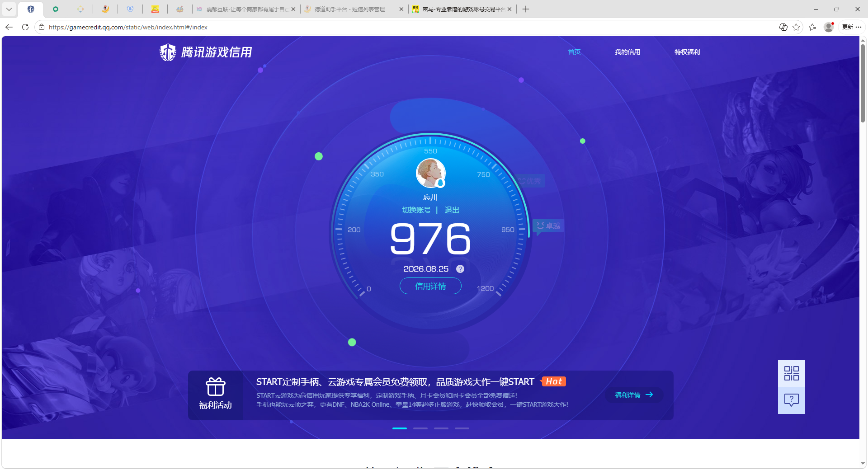
Task: Switch to the blue shield pinned tab
Action: point(130,9)
